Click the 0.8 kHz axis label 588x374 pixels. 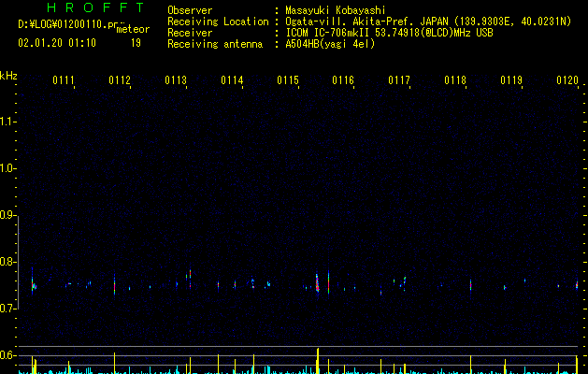(7, 262)
